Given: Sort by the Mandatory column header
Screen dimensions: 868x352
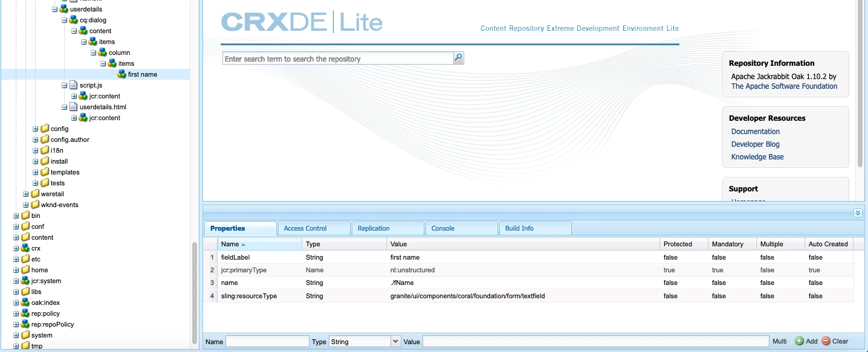Looking at the screenshot, I should [732, 244].
